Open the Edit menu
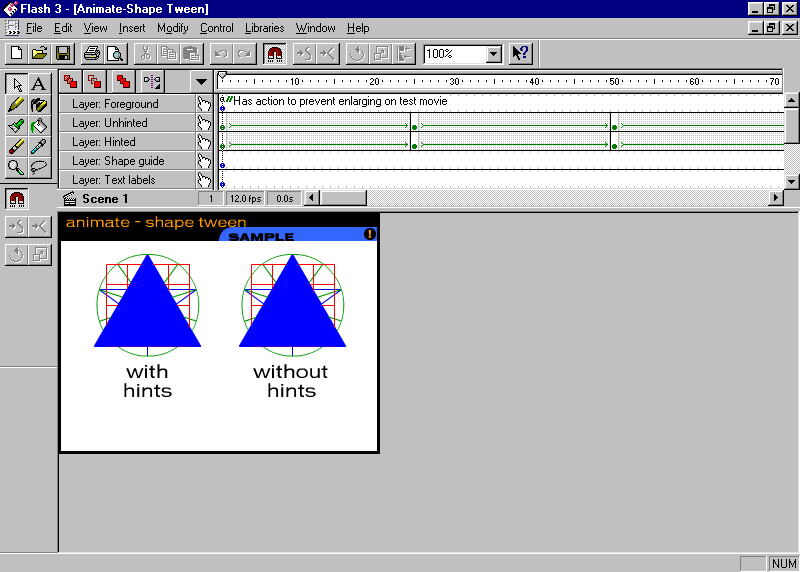Screen dimensions: 800x572 pyautogui.click(x=63, y=28)
